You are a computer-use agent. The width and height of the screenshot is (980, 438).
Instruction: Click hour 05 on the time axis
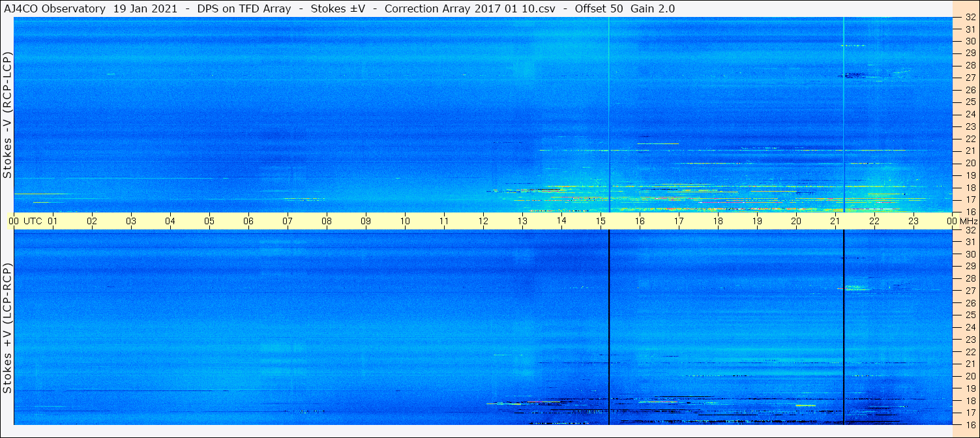209,221
